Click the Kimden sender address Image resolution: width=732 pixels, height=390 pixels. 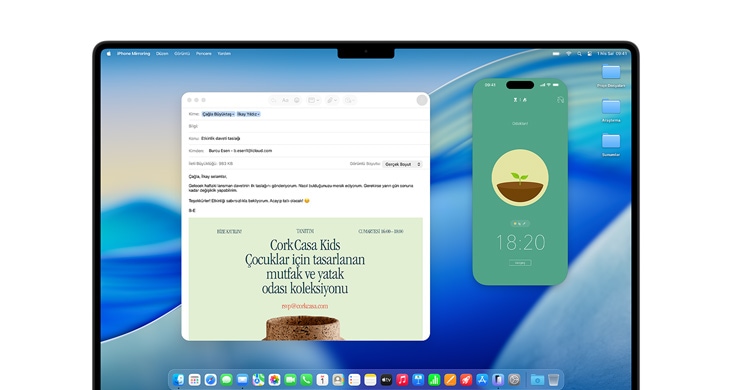click(x=240, y=151)
